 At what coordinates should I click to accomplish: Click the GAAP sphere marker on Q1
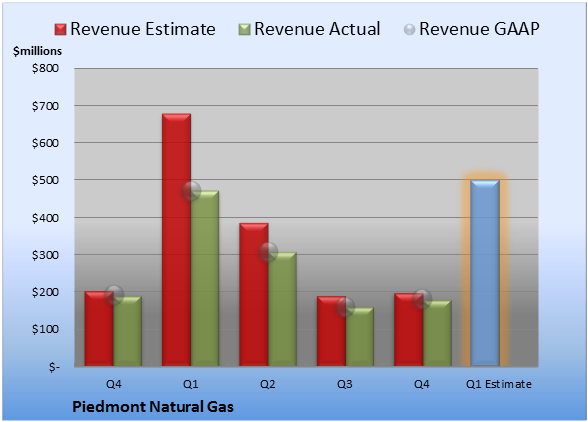(x=191, y=191)
